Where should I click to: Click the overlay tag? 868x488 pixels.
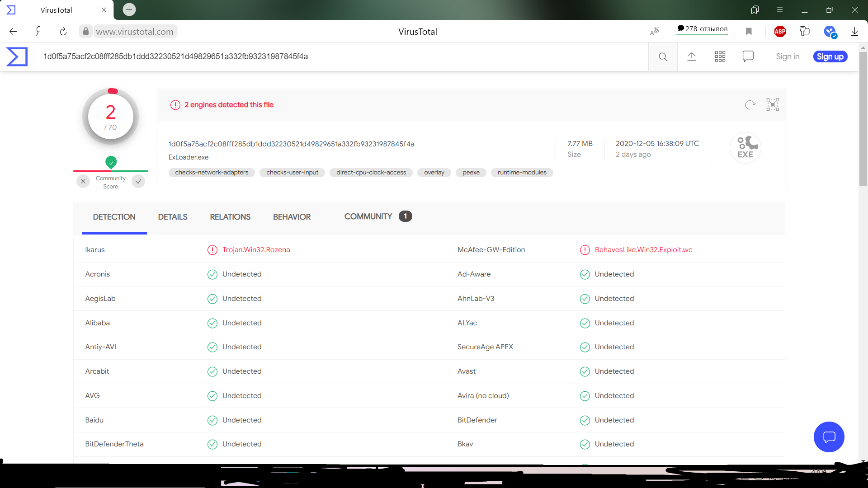[434, 173]
